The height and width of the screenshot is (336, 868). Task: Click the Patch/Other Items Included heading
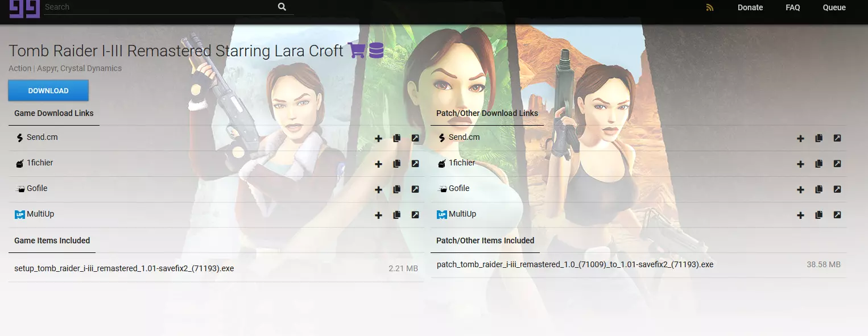(485, 240)
